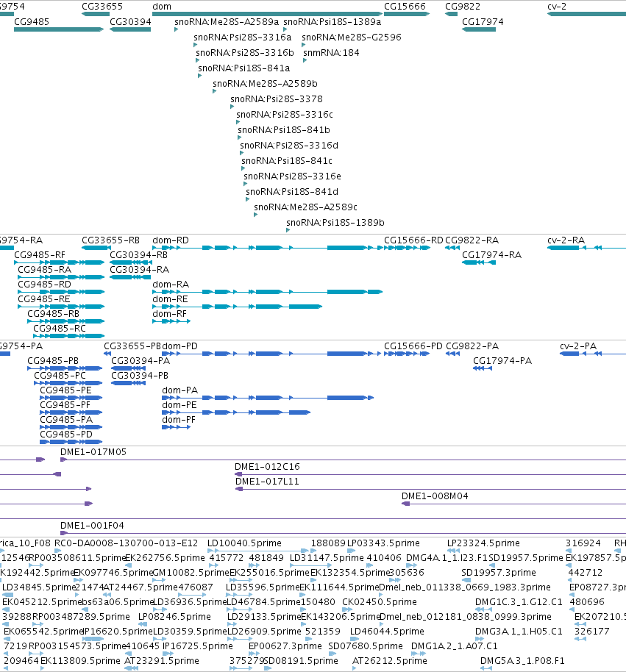Viewport: 626px width, 672px height.
Task: Select snoRNA:Psi18S-1389b label
Action: pos(335,223)
